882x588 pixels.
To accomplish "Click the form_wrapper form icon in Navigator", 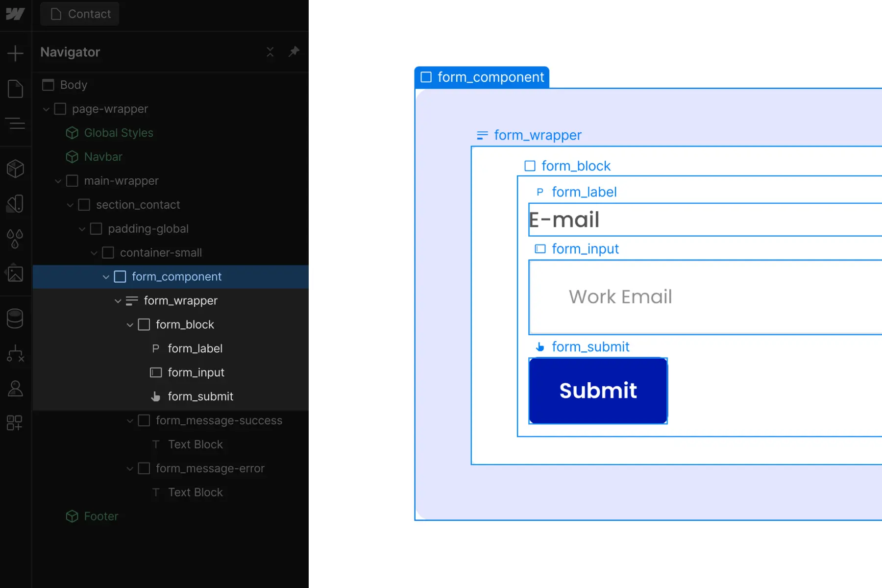I will pos(132,301).
